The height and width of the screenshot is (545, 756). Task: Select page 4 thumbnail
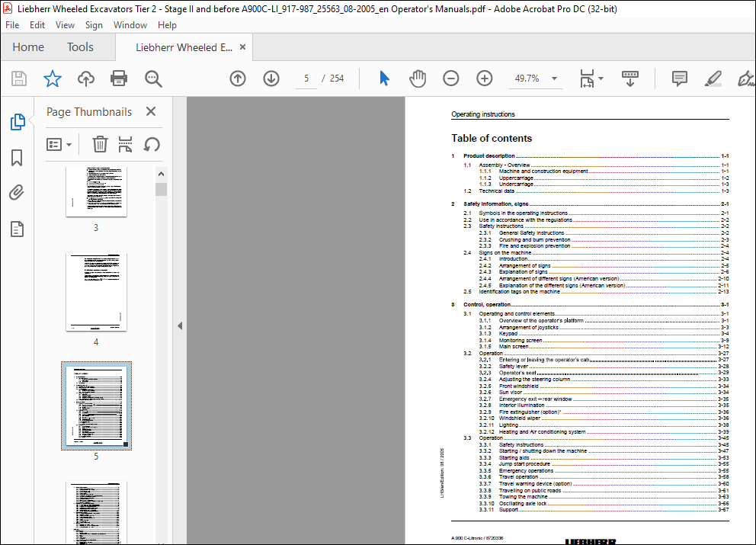(97, 292)
